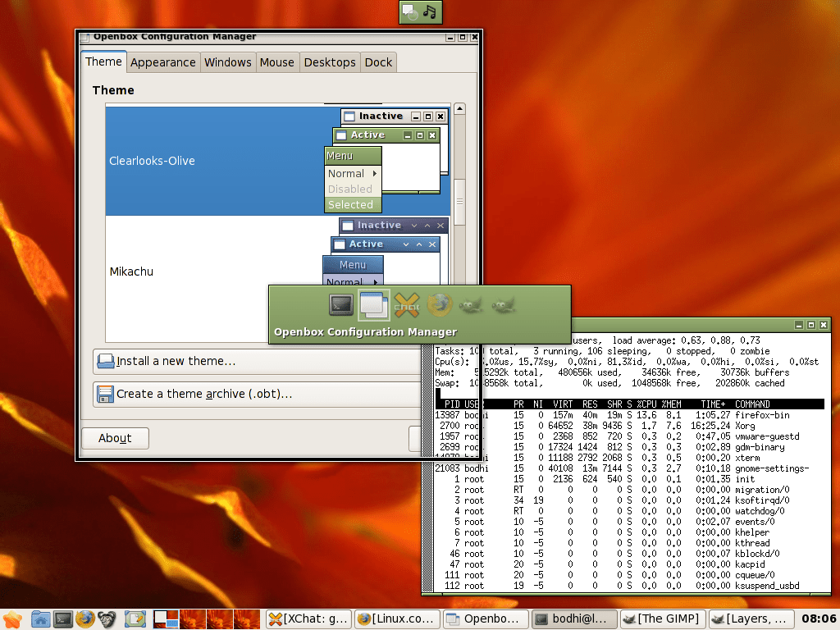Activate The GIMP taskbar button

click(x=663, y=619)
